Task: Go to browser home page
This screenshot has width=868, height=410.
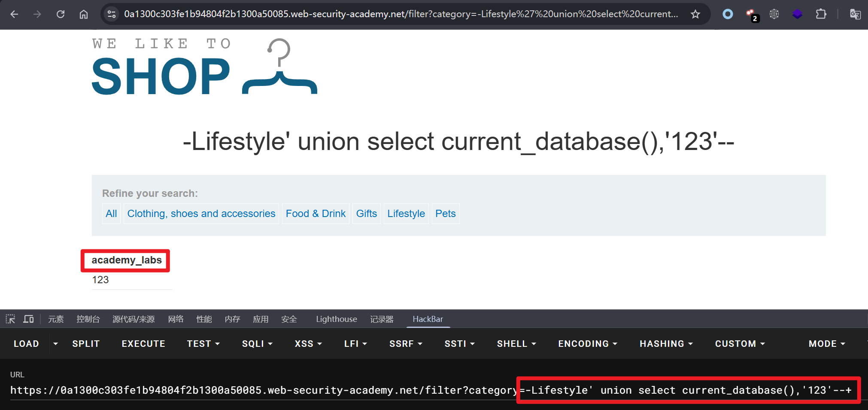Action: coord(84,14)
